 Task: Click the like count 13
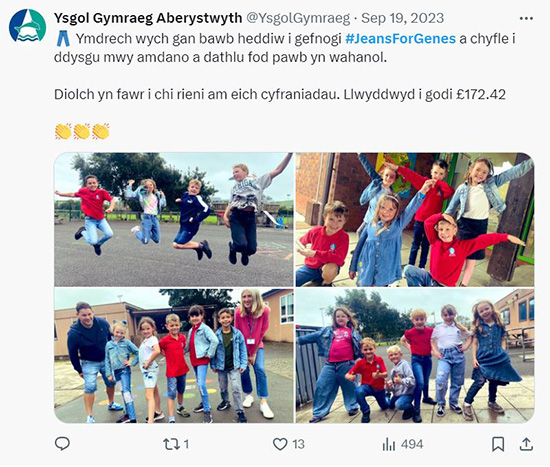[299, 445]
